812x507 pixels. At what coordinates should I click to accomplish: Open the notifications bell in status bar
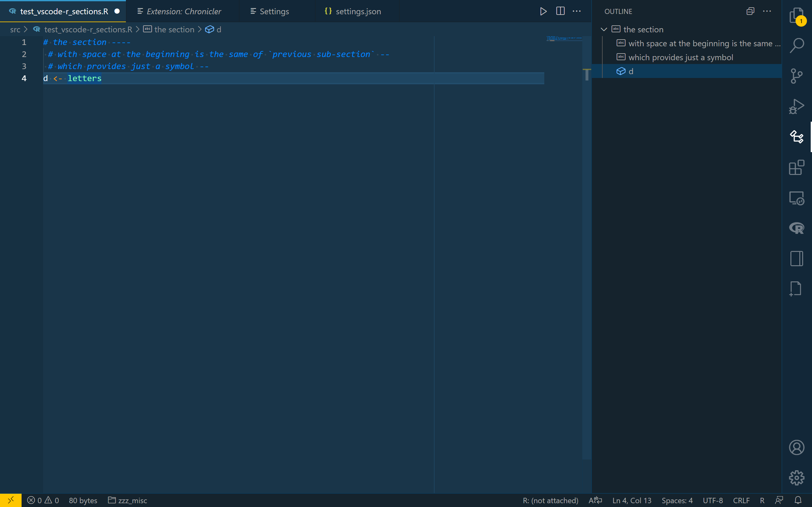tap(798, 500)
